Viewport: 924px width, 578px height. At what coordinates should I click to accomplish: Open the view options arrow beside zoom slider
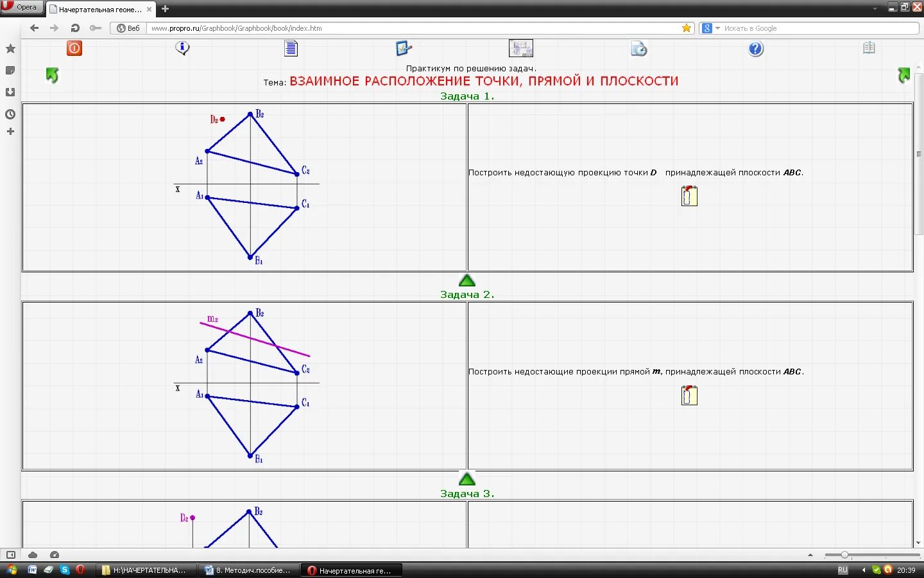coord(810,555)
